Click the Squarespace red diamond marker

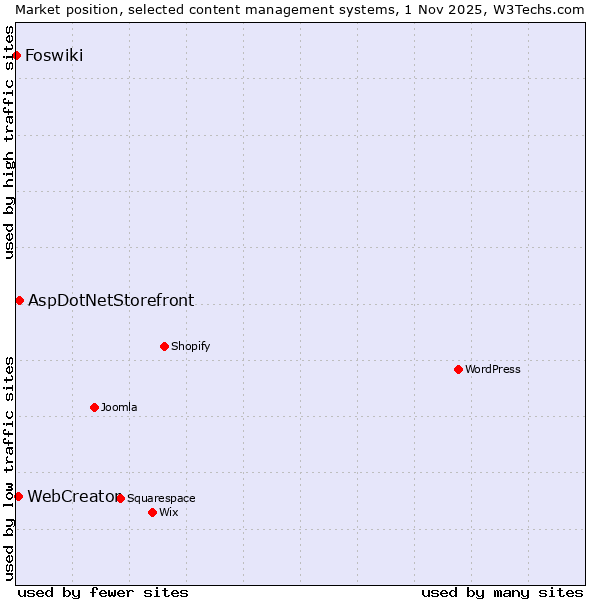coord(120,498)
